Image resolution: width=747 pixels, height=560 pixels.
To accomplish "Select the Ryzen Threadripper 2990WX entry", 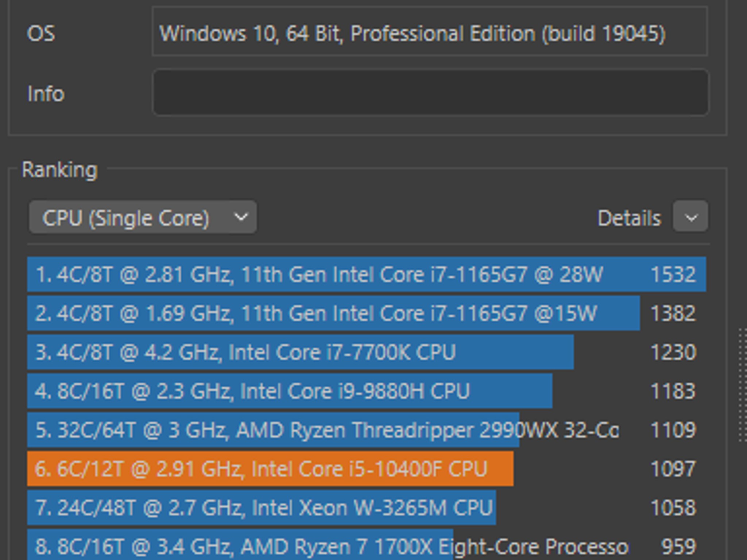I will point(255,430).
